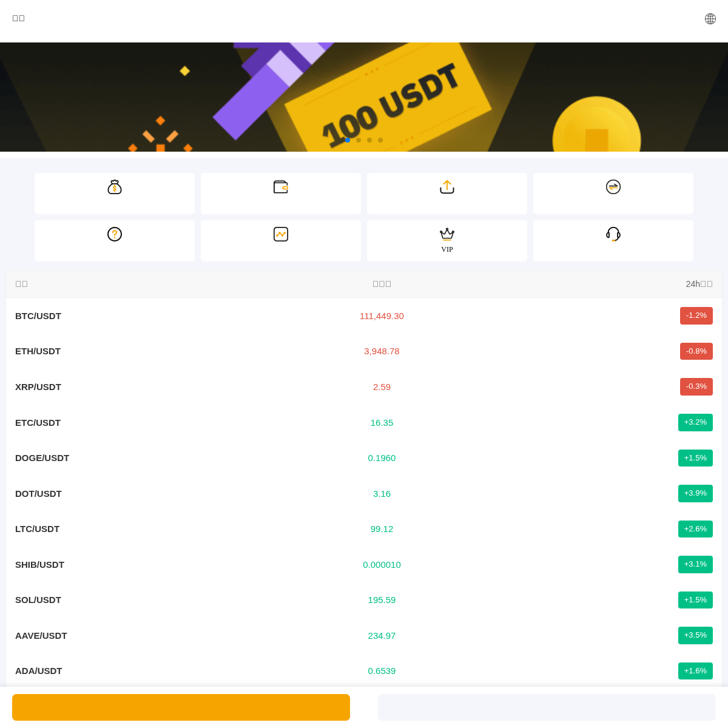728x728 pixels.
Task: Open the exchange arrows icon tile
Action: (613, 193)
